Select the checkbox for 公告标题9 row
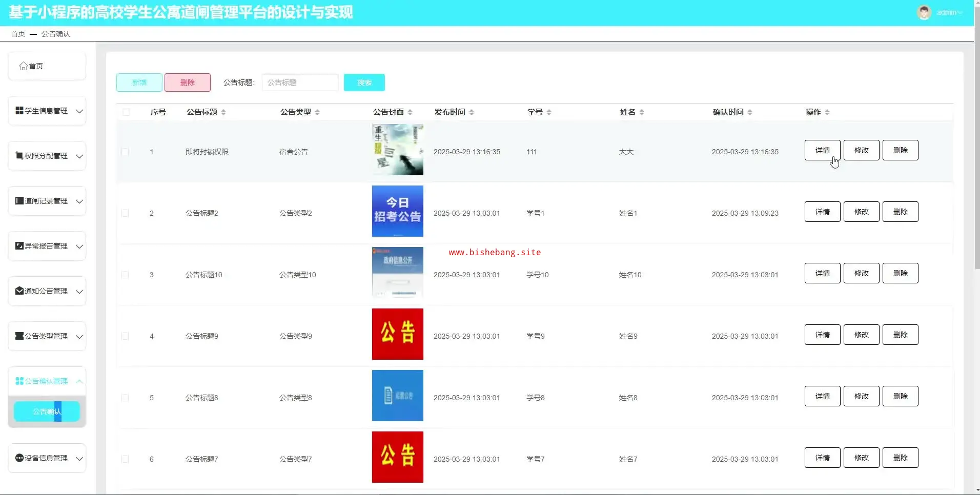The height and width of the screenshot is (495, 980). pos(125,336)
